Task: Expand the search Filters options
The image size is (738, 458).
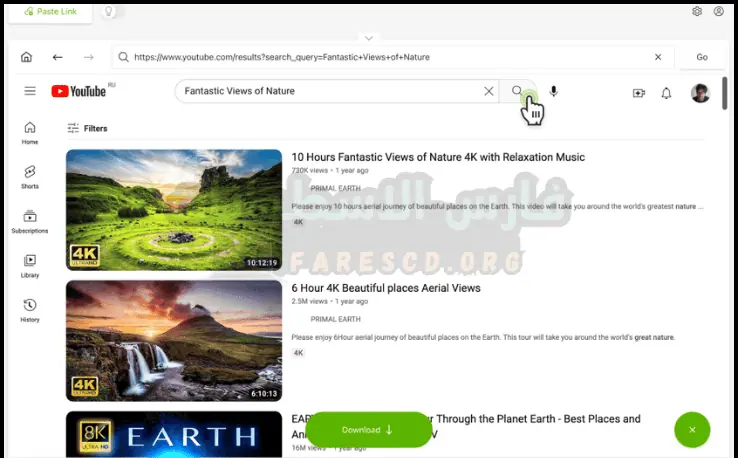Action: (87, 128)
